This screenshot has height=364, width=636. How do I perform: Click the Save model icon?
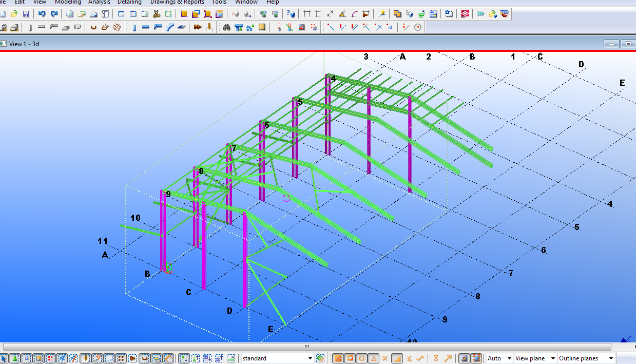click(26, 14)
